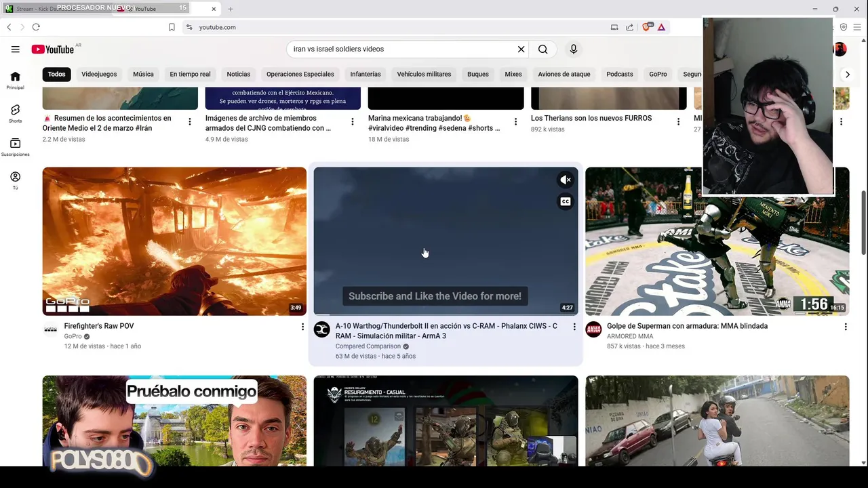Open options for Los Therians short
This screenshot has height=488, width=868.
(x=678, y=121)
